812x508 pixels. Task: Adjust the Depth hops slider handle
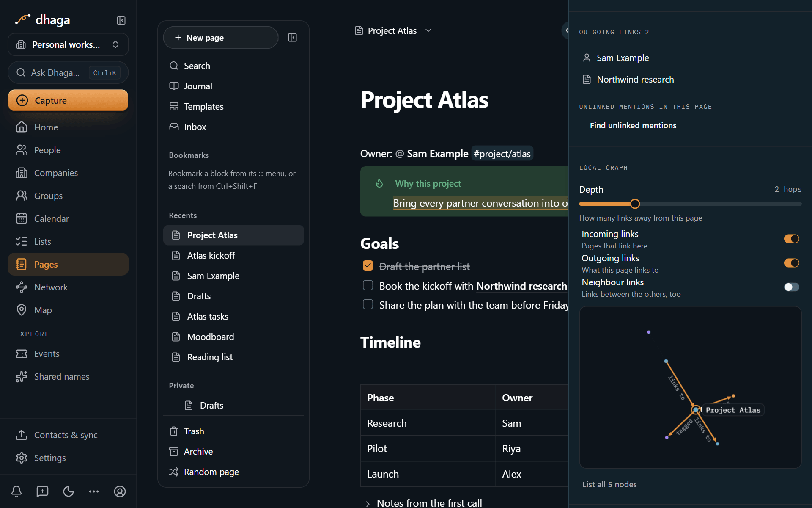[635, 204]
